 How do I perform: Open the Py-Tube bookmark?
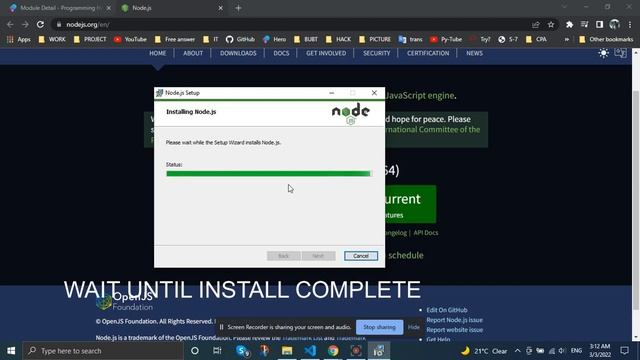(446, 39)
